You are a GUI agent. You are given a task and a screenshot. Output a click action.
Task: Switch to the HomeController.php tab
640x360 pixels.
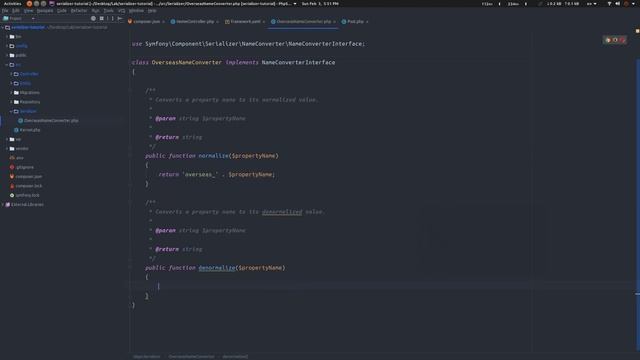[x=195, y=22]
